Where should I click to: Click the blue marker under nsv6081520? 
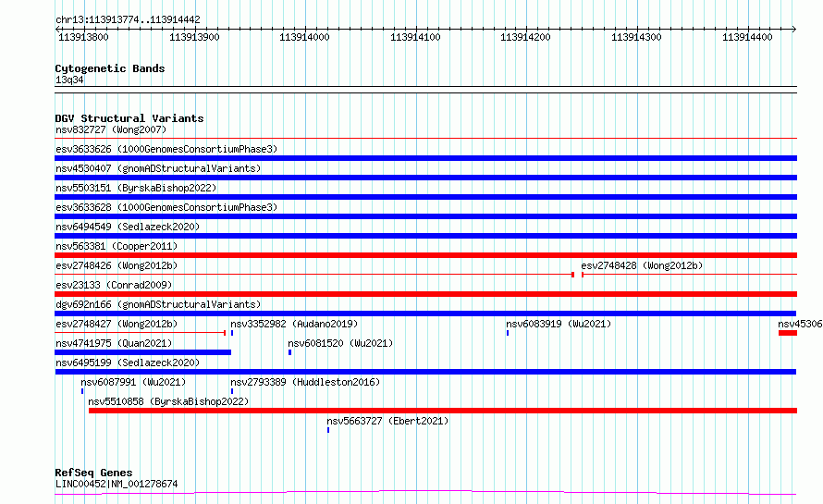click(x=289, y=352)
